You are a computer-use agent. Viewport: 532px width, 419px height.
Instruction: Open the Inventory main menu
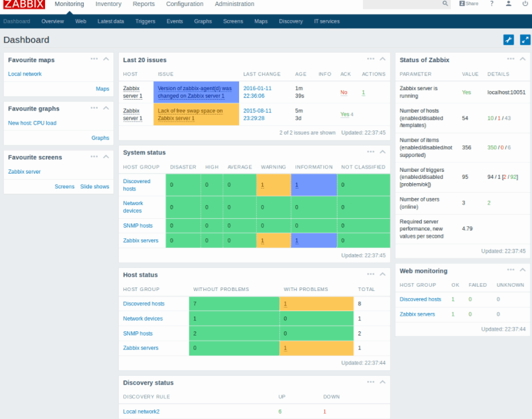coord(108,4)
